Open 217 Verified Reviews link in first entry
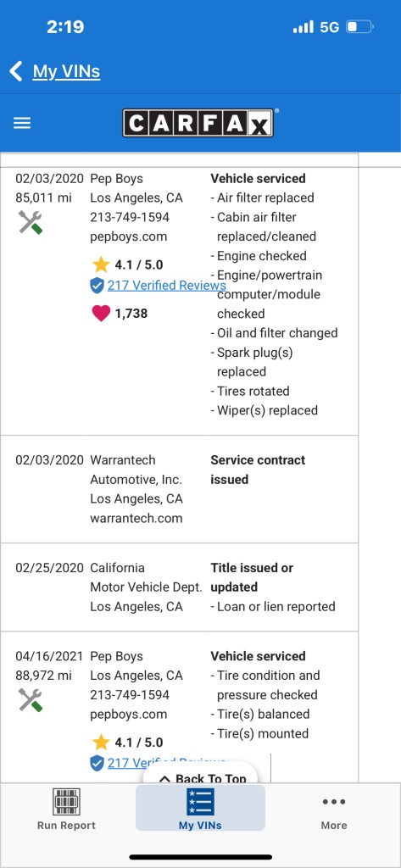401x868 pixels. [x=167, y=286]
